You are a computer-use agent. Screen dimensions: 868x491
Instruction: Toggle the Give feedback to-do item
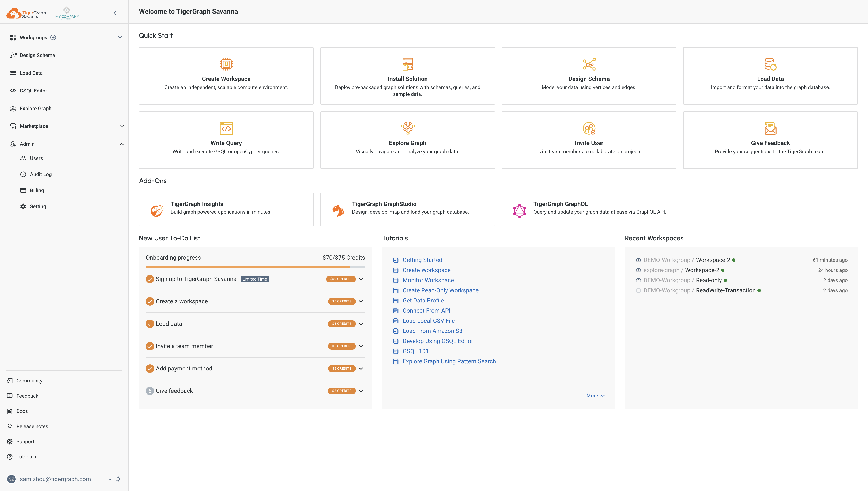tap(361, 391)
